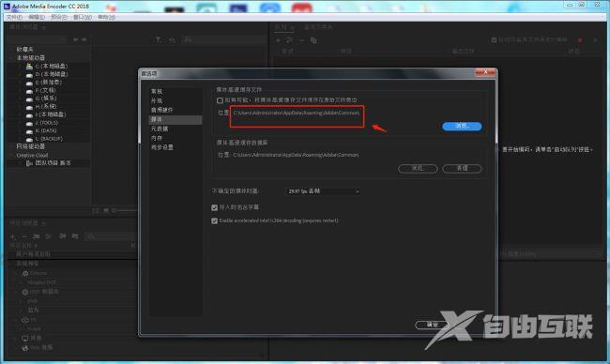The height and width of the screenshot is (364, 610).
Task: Click the 清理 button under media cache database
Action: (x=462, y=168)
